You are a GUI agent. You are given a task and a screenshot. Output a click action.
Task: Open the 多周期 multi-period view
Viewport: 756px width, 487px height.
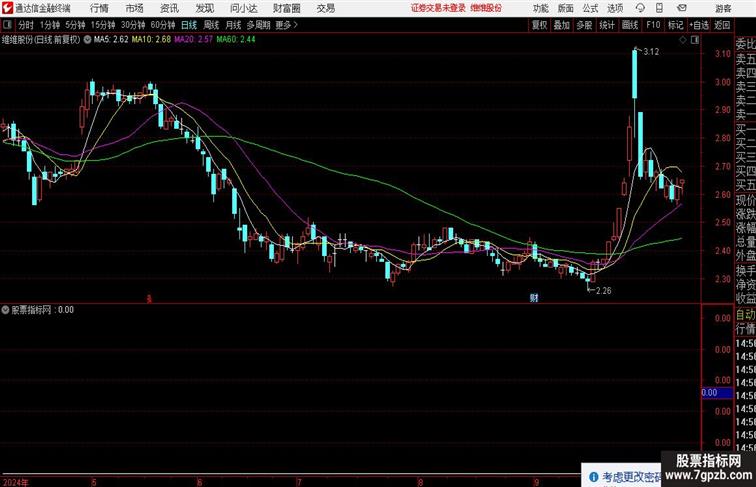[x=258, y=25]
